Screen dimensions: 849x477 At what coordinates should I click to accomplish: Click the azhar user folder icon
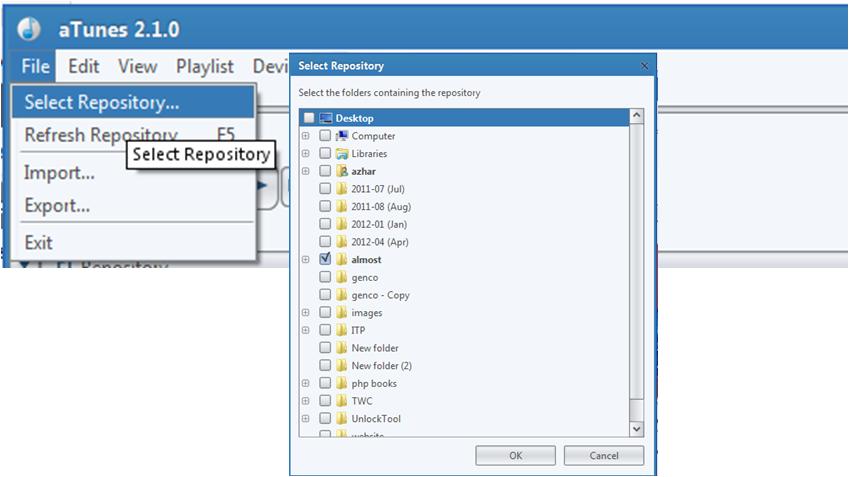342,171
